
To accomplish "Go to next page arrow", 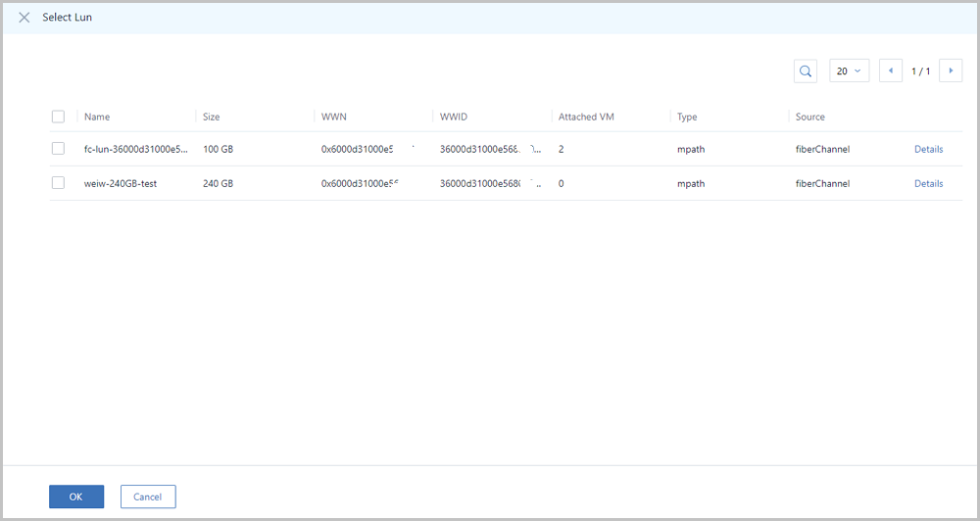I will (951, 71).
